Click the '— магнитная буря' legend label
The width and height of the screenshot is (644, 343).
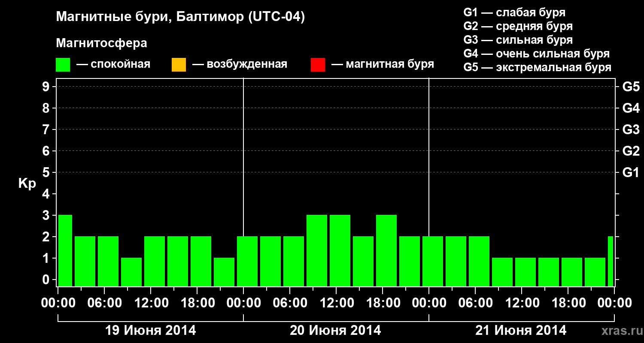click(383, 64)
